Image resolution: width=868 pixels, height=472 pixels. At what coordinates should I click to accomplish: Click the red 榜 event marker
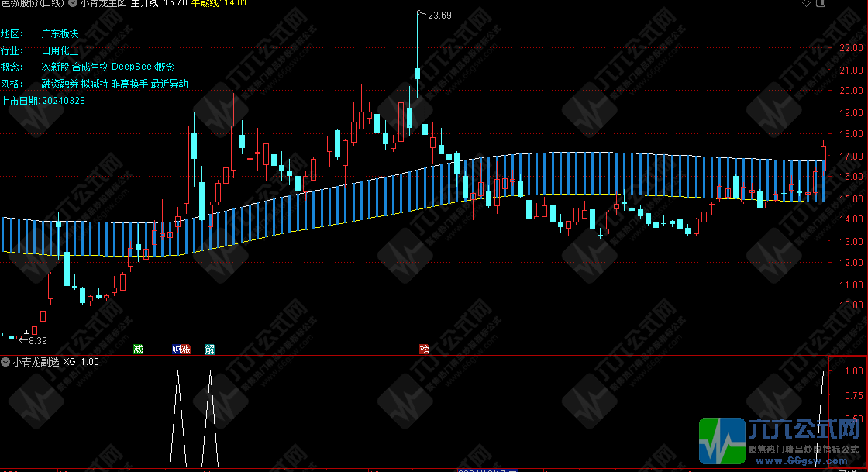(x=424, y=349)
